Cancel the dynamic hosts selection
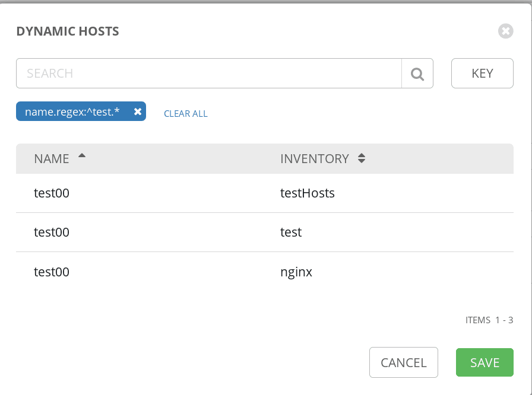532x395 pixels. (403, 362)
